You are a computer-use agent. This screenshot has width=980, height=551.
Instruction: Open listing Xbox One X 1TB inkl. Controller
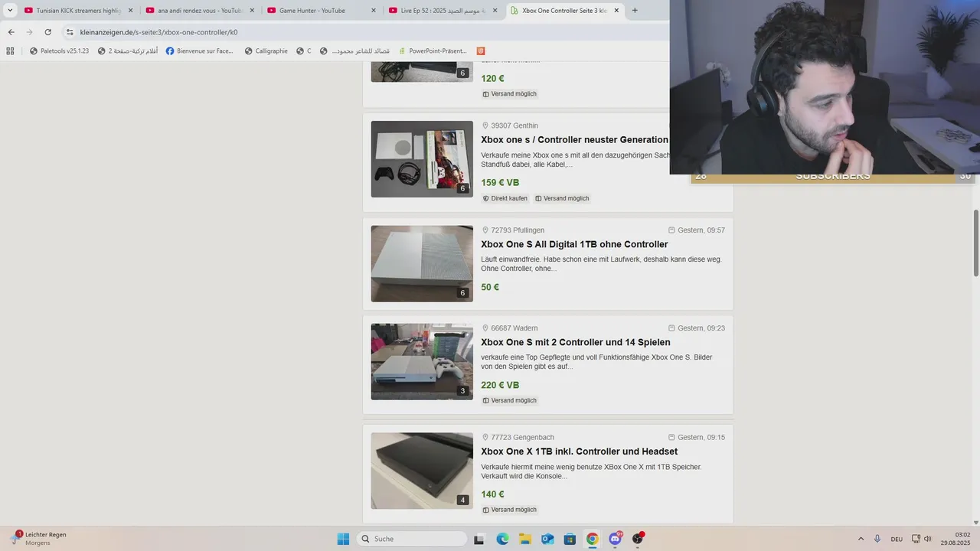click(x=579, y=452)
